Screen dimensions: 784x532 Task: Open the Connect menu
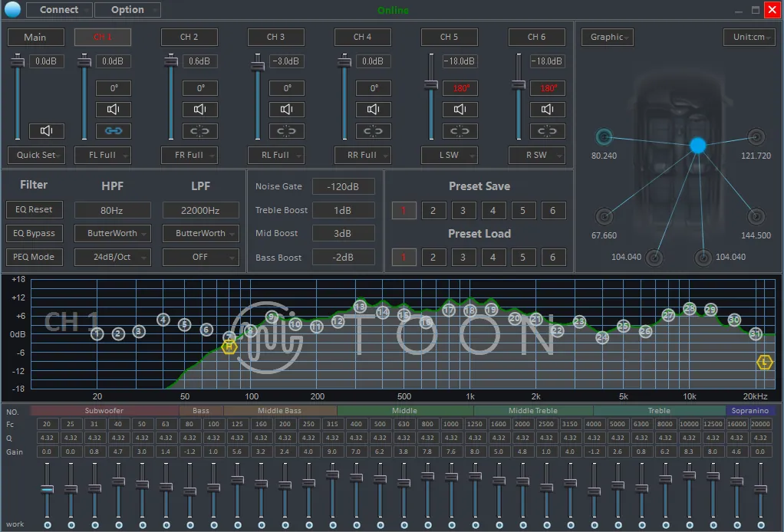(59, 10)
